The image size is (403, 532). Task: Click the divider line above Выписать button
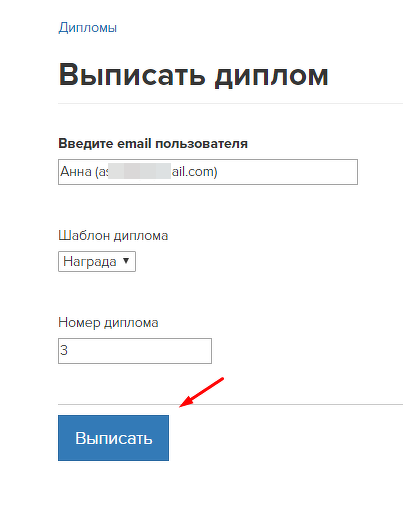point(230,404)
